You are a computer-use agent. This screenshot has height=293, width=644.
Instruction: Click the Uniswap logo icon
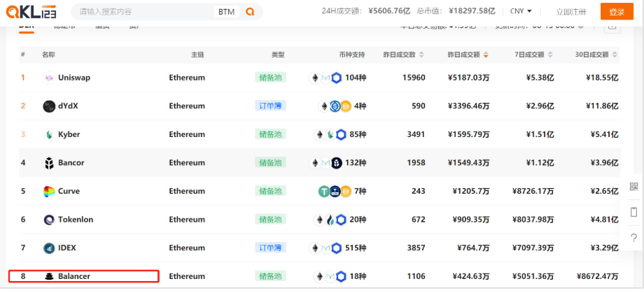pyautogui.click(x=49, y=78)
